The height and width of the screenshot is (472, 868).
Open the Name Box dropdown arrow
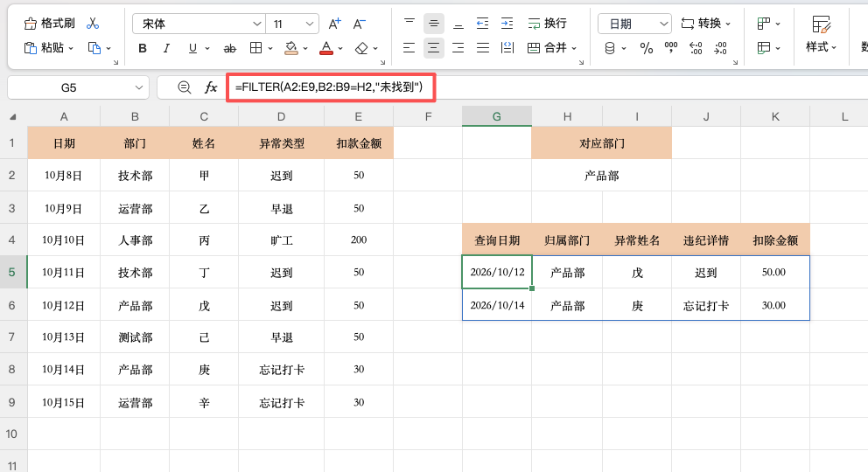139,88
